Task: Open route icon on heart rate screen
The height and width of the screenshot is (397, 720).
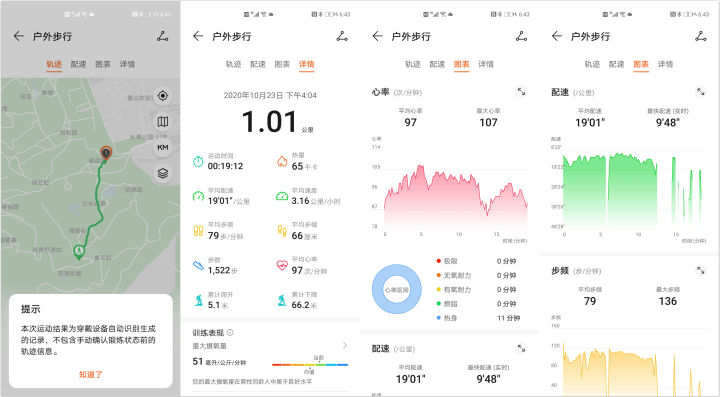Action: (522, 36)
